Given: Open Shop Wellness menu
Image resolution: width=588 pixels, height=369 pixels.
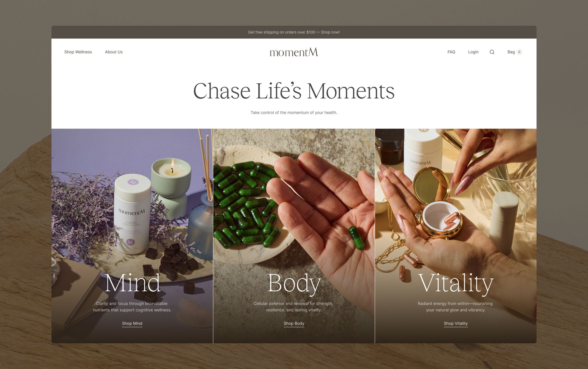Looking at the screenshot, I should (78, 52).
